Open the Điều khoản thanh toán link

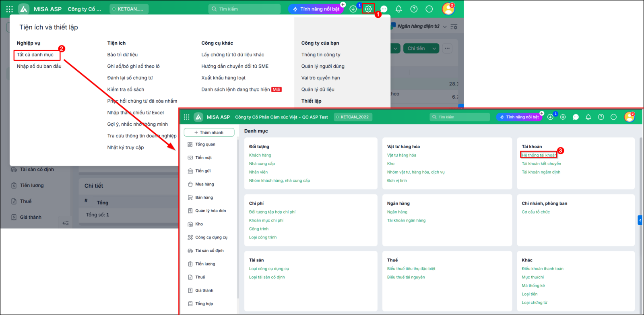[x=543, y=269]
